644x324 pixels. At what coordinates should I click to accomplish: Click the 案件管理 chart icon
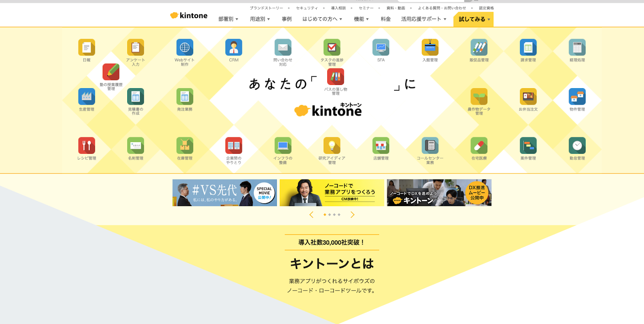pos(528,146)
